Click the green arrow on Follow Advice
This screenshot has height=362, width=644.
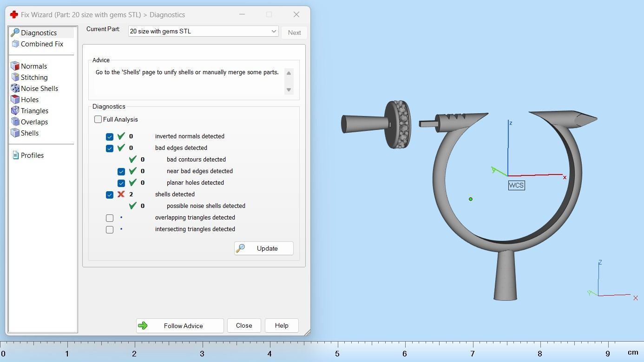[143, 326]
